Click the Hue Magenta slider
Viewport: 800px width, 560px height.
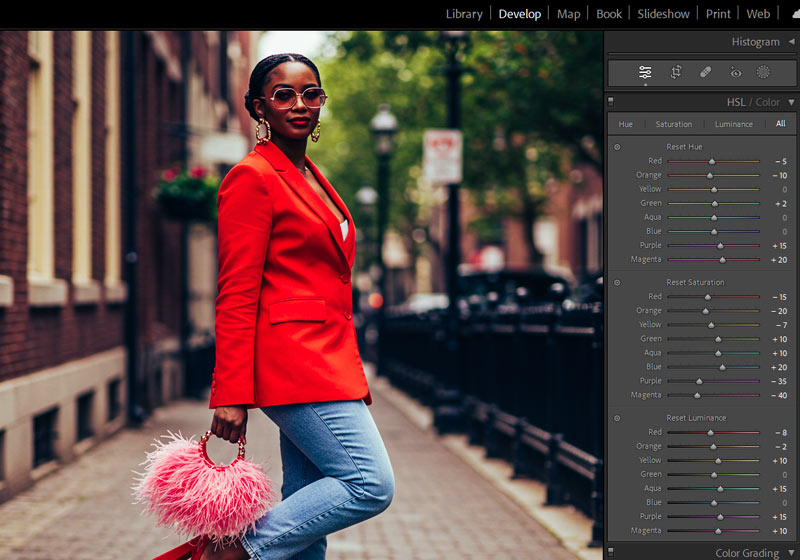point(713,260)
